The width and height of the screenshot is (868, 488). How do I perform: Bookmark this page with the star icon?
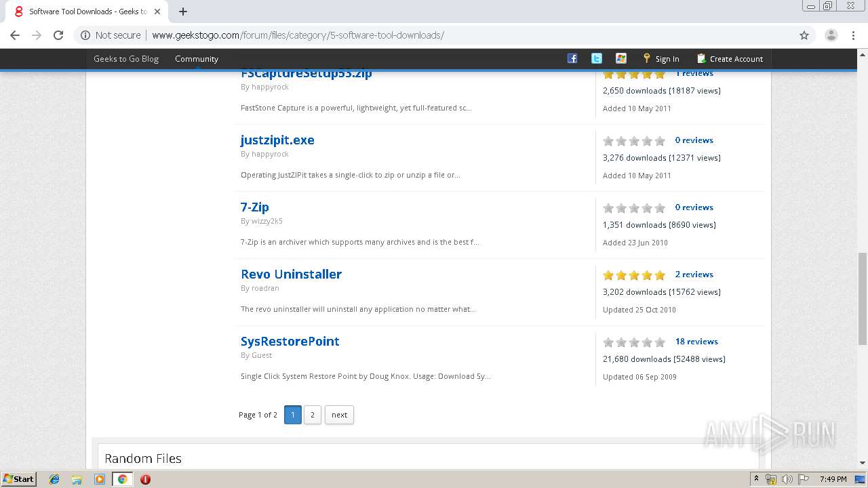(804, 35)
